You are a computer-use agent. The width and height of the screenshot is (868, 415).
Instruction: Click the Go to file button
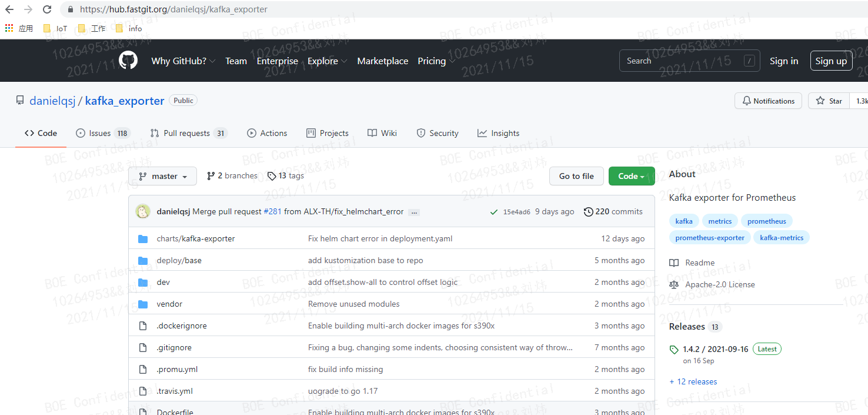[576, 176]
